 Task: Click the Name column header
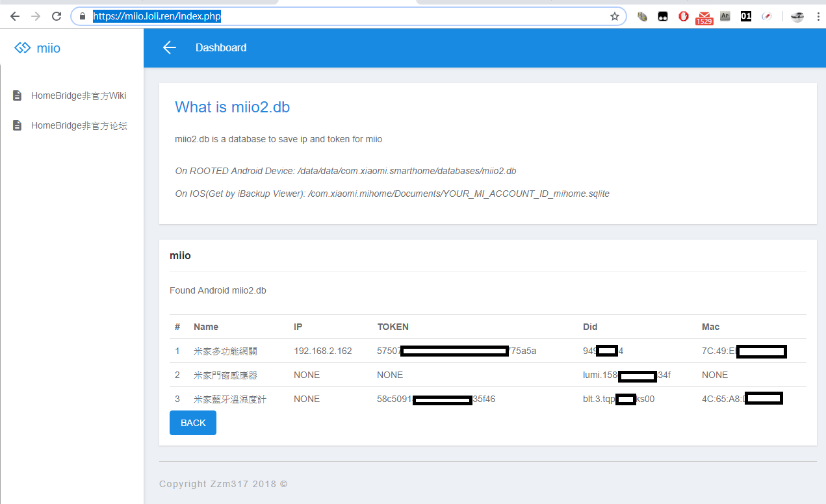pyautogui.click(x=206, y=327)
